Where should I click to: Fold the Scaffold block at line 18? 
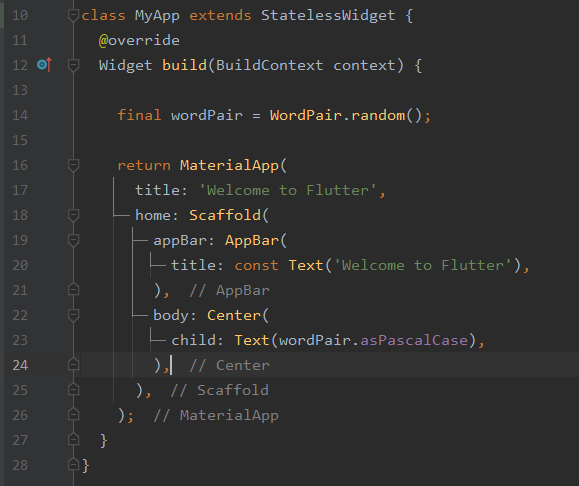click(x=73, y=215)
